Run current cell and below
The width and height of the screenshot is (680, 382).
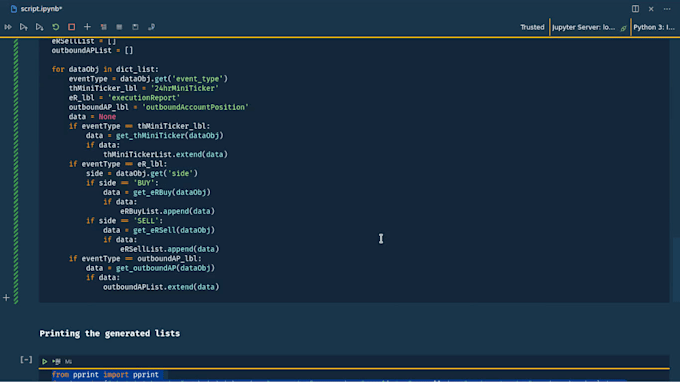coord(39,27)
